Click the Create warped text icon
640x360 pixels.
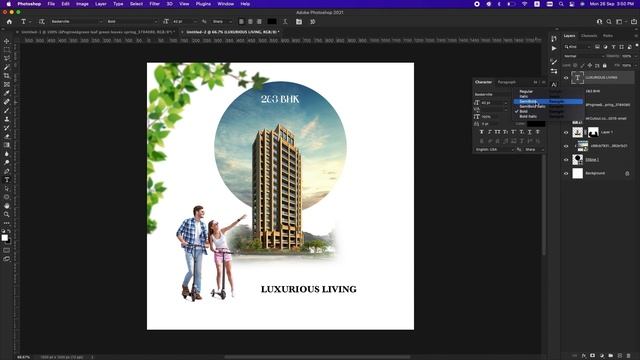pos(285,22)
